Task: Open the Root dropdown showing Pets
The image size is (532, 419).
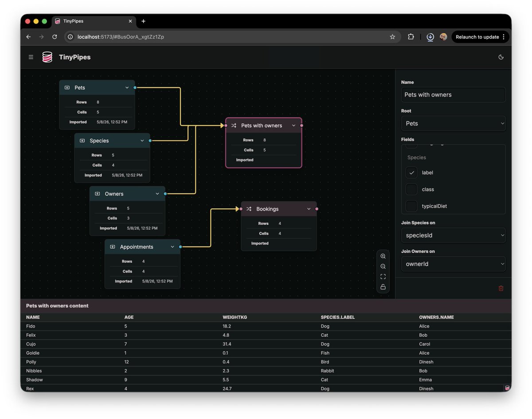Action: [x=453, y=124]
